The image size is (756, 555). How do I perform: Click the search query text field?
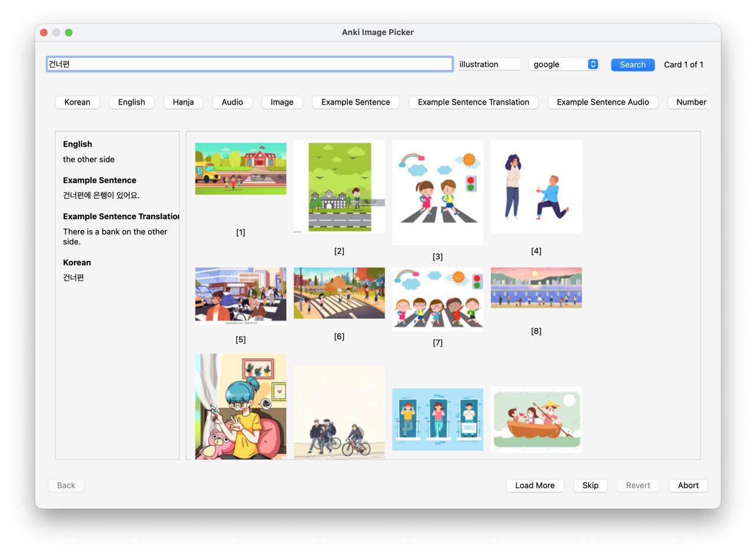click(x=249, y=64)
